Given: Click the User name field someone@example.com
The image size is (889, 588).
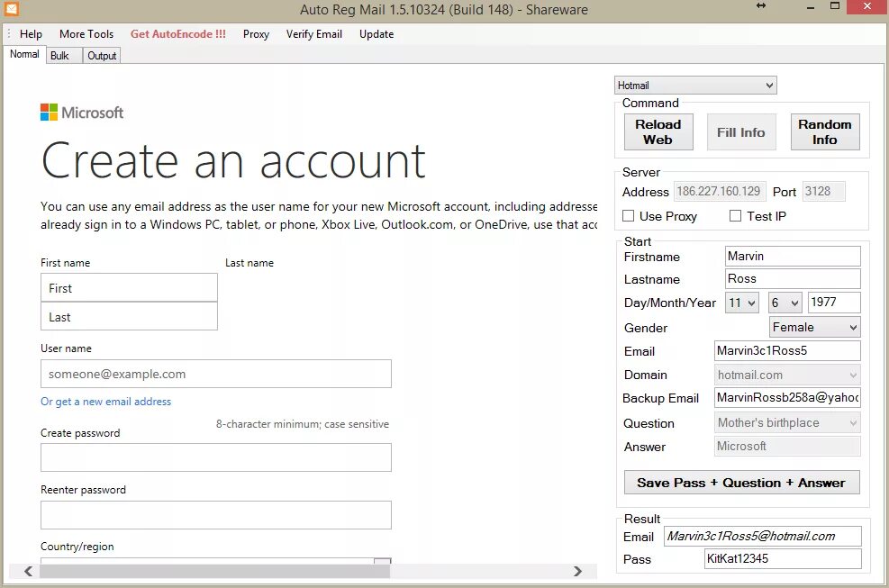Looking at the screenshot, I should click(x=216, y=375).
